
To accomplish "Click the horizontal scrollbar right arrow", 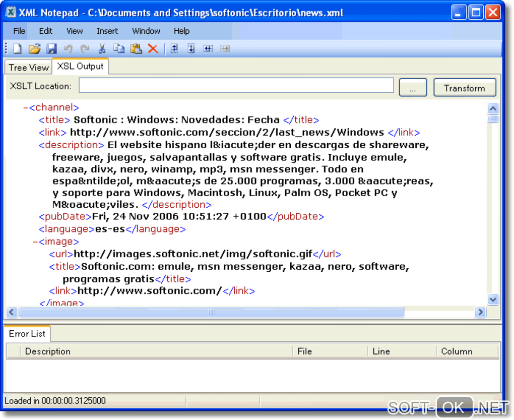I will point(480,312).
